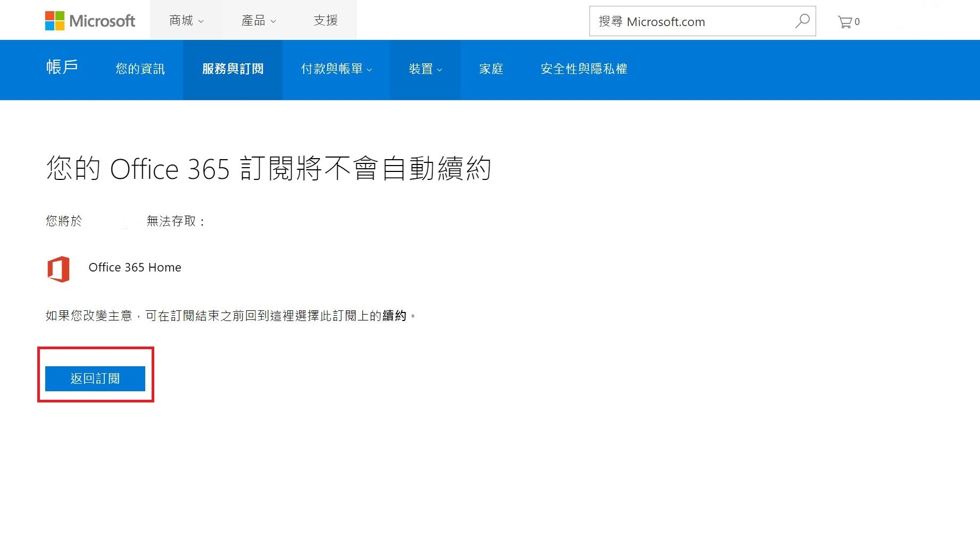Click the search magnifier icon
980x535 pixels.
(x=802, y=21)
